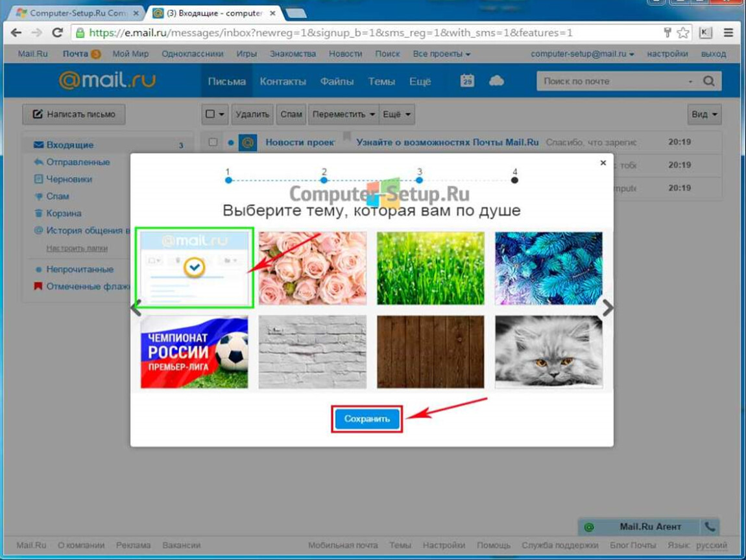Close the theme selection dialog
Image resolution: width=746 pixels, height=560 pixels.
(x=603, y=163)
